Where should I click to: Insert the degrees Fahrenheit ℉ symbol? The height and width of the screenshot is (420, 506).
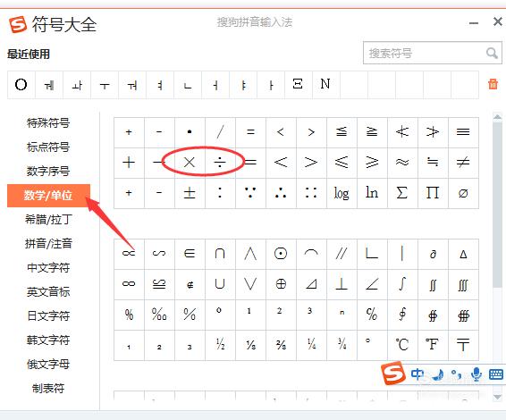(433, 345)
